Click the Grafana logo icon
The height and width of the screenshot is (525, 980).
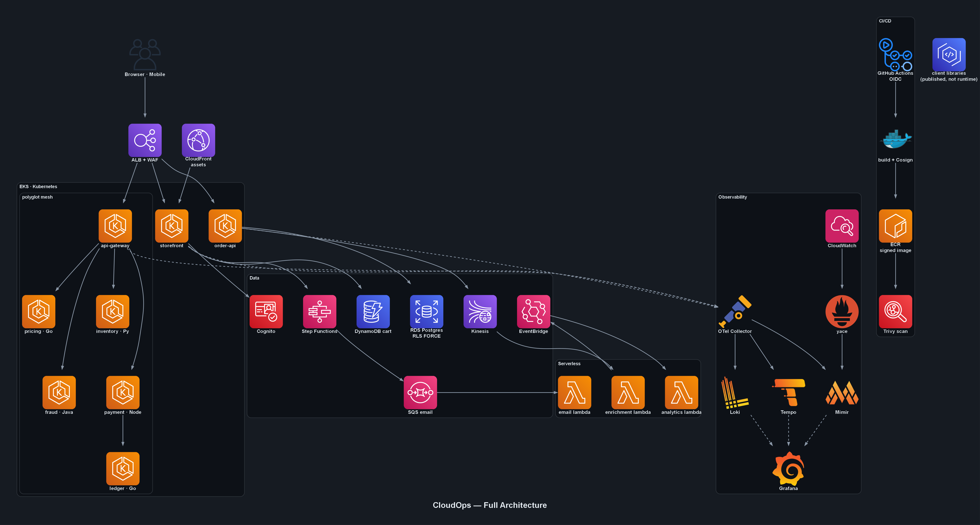coord(788,468)
